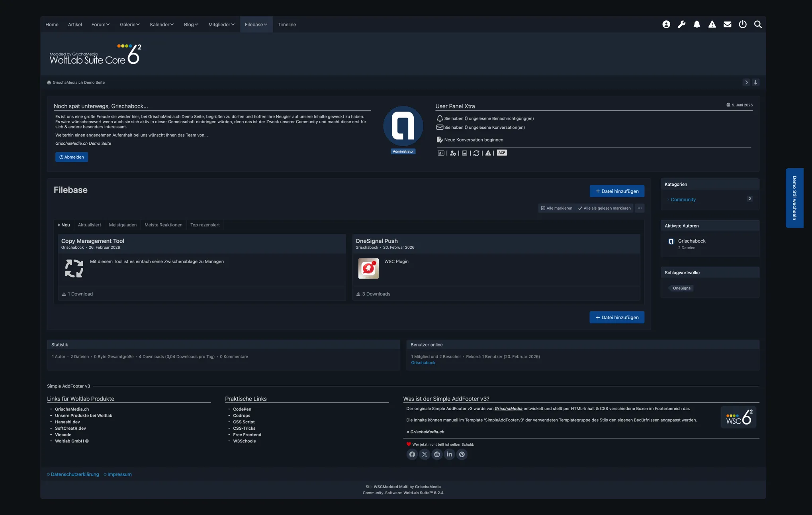Viewport: 812px width, 515px height.
Task: Toggle the Demo Stil wechseln side tab
Action: [x=794, y=198]
